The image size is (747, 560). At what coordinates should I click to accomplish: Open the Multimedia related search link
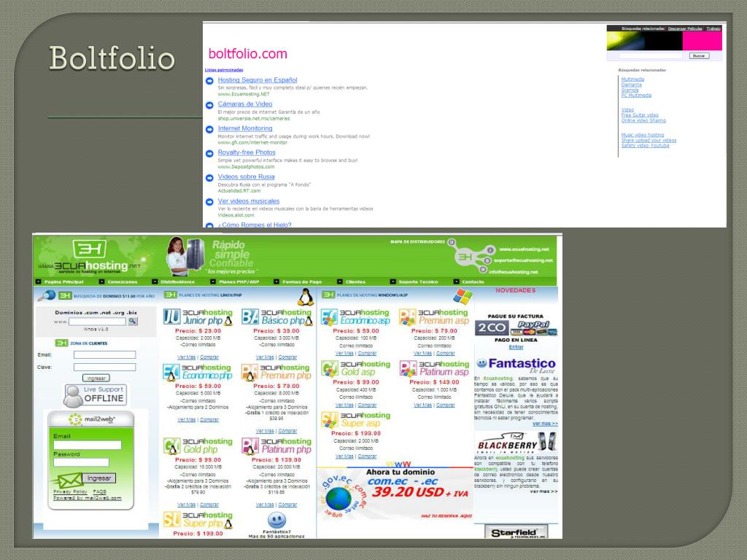coord(632,79)
